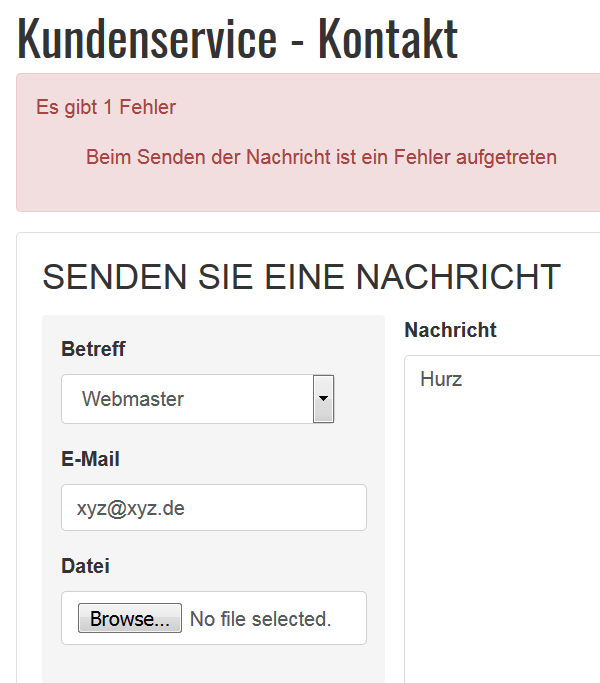Focus the Nachricht message text area
Image resolution: width=600 pixels, height=683 pixels.
[x=502, y=518]
